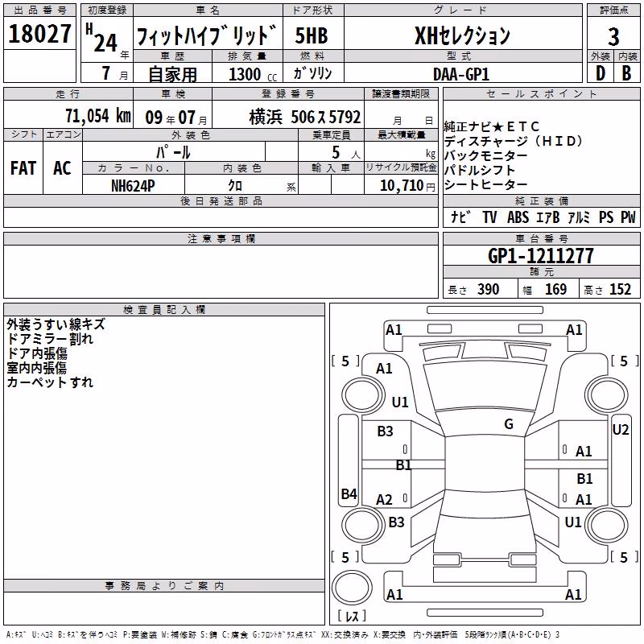The width and height of the screenshot is (644, 644).
Task: Select car name フィットハイブリッド
Action: tap(207, 35)
